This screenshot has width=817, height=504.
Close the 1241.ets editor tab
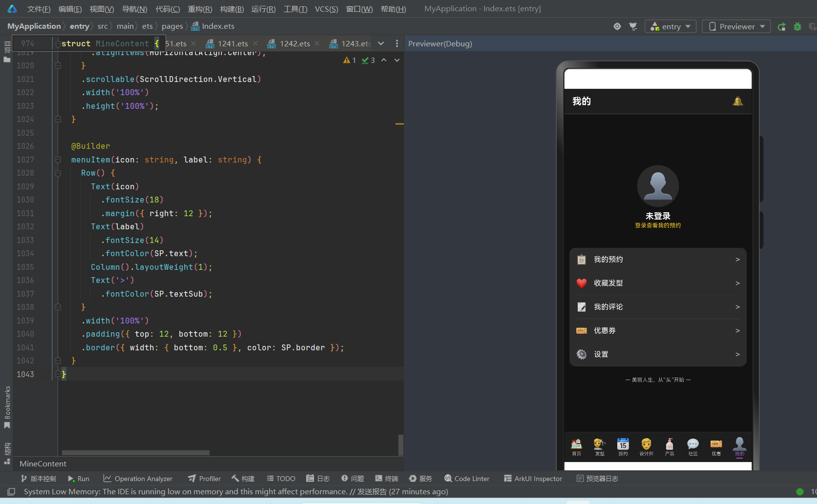pos(255,43)
